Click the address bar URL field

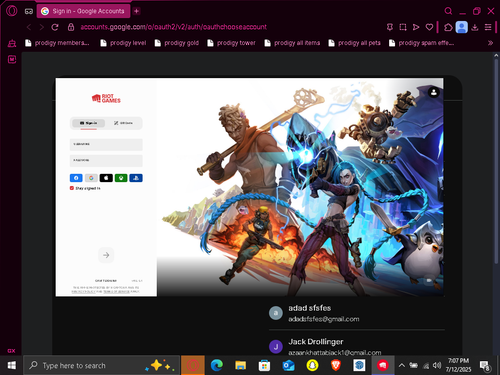tap(173, 27)
